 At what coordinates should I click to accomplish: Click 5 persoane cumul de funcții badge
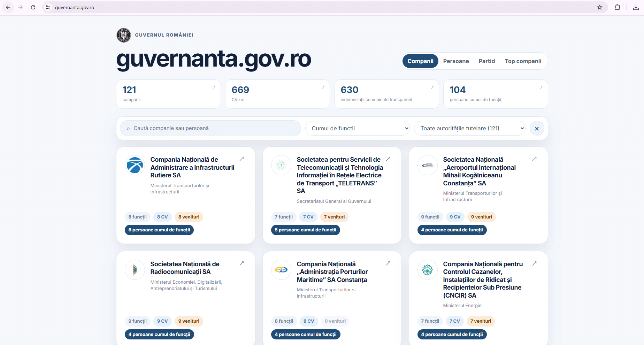click(x=306, y=230)
